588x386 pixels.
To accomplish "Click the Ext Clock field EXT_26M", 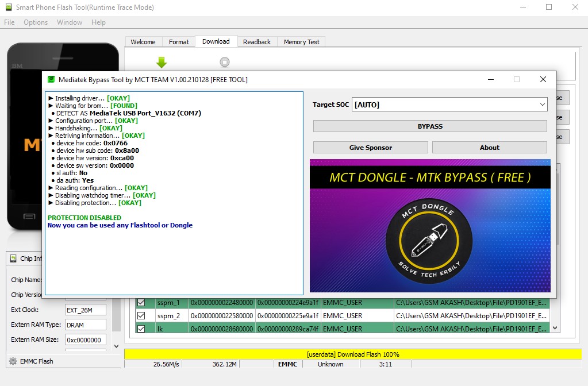I will coord(86,310).
